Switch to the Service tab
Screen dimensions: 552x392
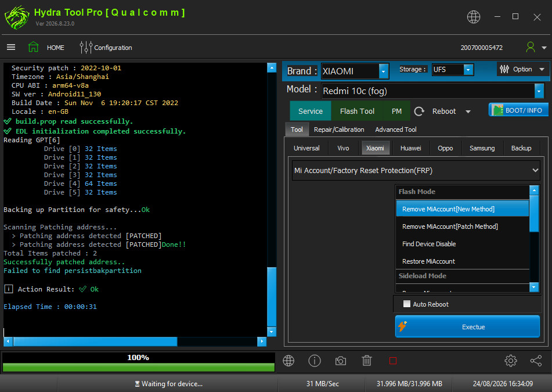click(310, 111)
